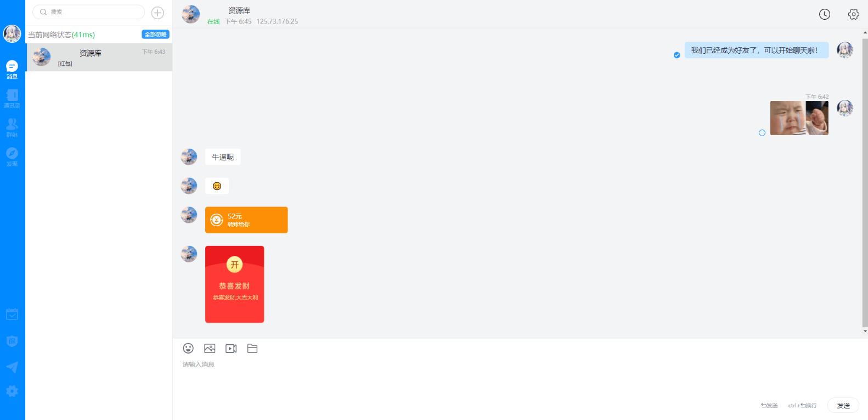Click the 发送 send button
Image resolution: width=868 pixels, height=420 pixels.
pyautogui.click(x=843, y=406)
